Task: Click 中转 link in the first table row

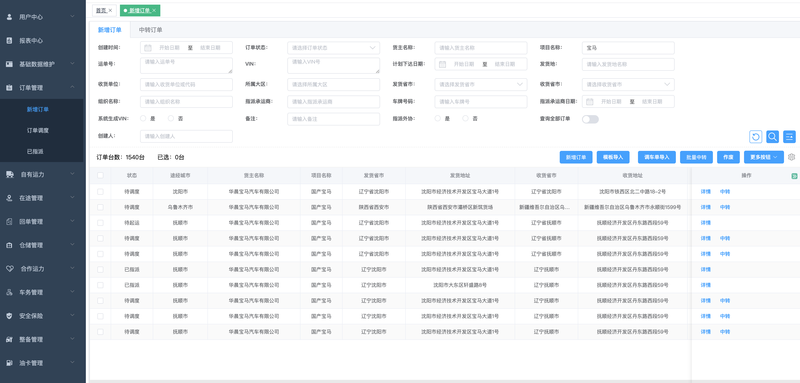Action: coord(725,192)
